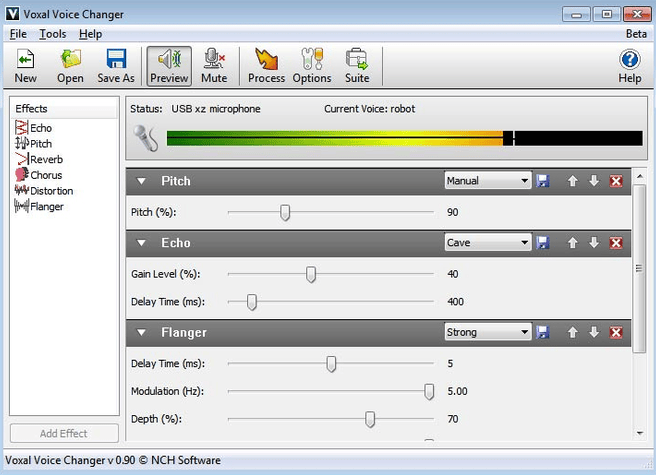656x475 pixels.
Task: Remove the Pitch effect
Action: pyautogui.click(x=616, y=181)
